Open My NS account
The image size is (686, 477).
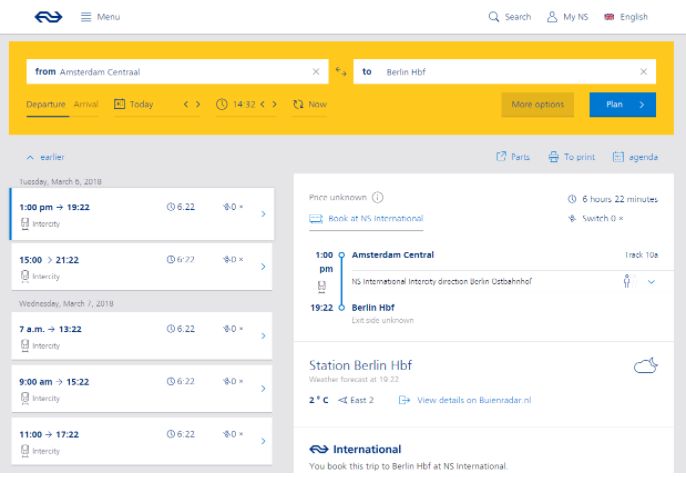[567, 17]
